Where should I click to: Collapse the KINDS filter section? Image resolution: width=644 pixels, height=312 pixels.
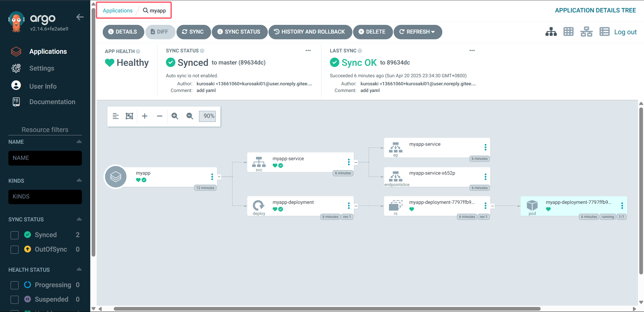click(x=79, y=180)
